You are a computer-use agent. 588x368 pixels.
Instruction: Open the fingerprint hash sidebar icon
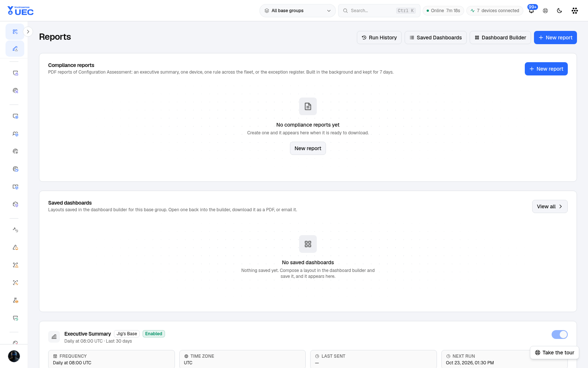click(15, 151)
